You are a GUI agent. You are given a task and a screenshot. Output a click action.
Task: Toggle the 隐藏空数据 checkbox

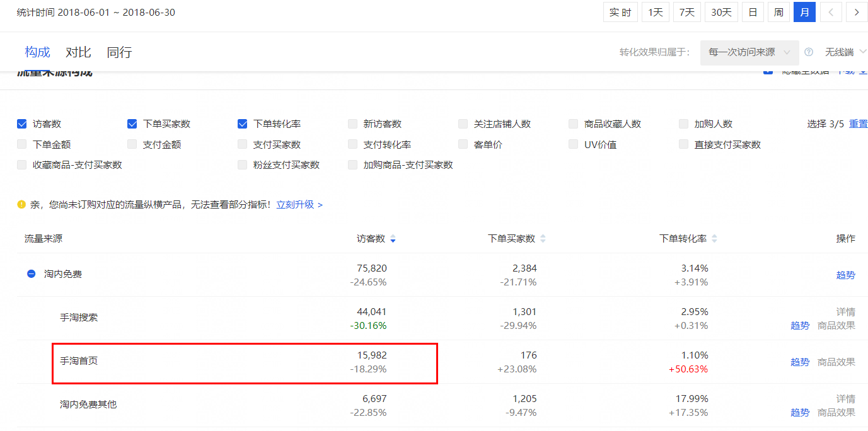point(768,72)
